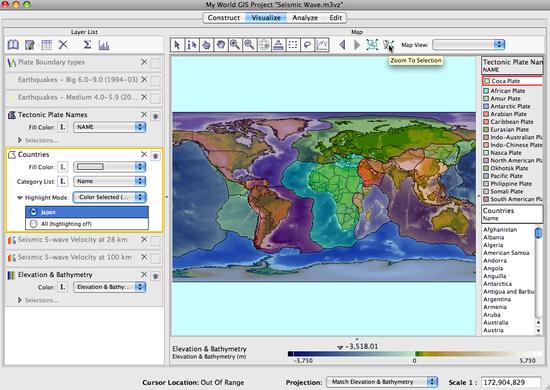
Task: Open layer info book icon
Action: 13,45
